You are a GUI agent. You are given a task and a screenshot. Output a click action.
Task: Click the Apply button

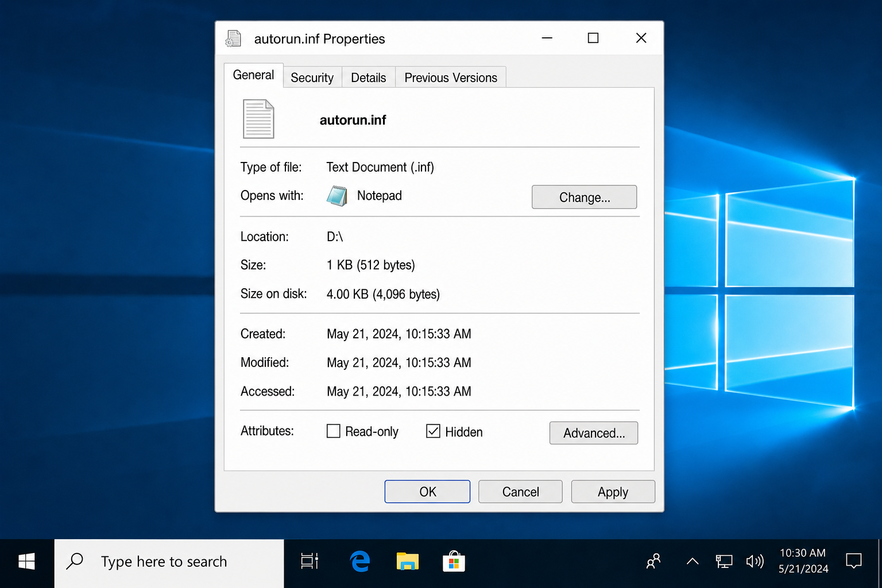[x=613, y=492]
